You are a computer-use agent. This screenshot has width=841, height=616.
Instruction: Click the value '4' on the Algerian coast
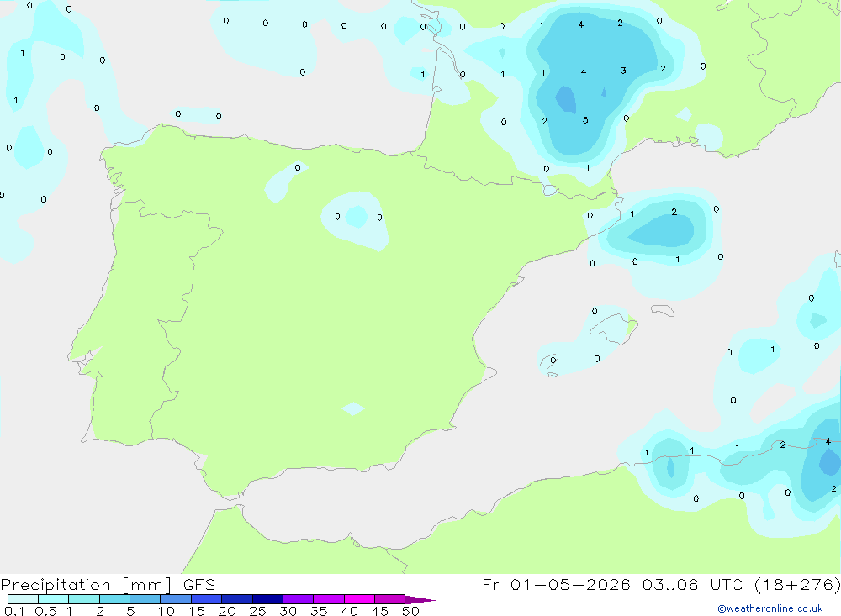pyautogui.click(x=828, y=441)
